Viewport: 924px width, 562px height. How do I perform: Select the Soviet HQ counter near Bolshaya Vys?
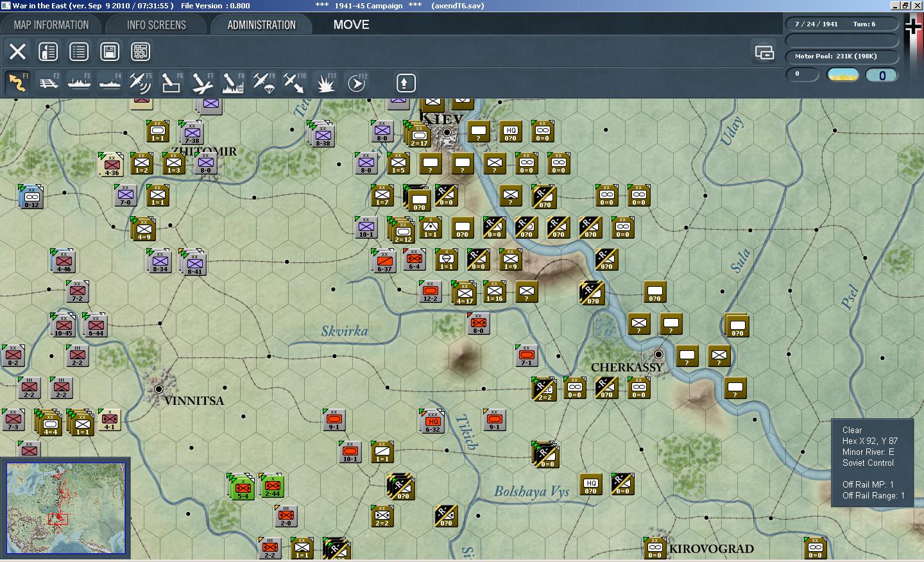click(x=590, y=484)
